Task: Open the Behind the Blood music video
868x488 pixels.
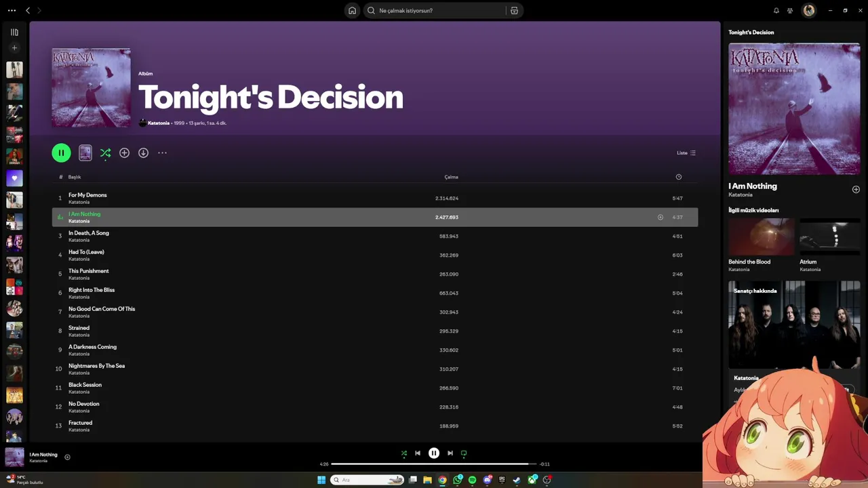Action: coord(762,237)
